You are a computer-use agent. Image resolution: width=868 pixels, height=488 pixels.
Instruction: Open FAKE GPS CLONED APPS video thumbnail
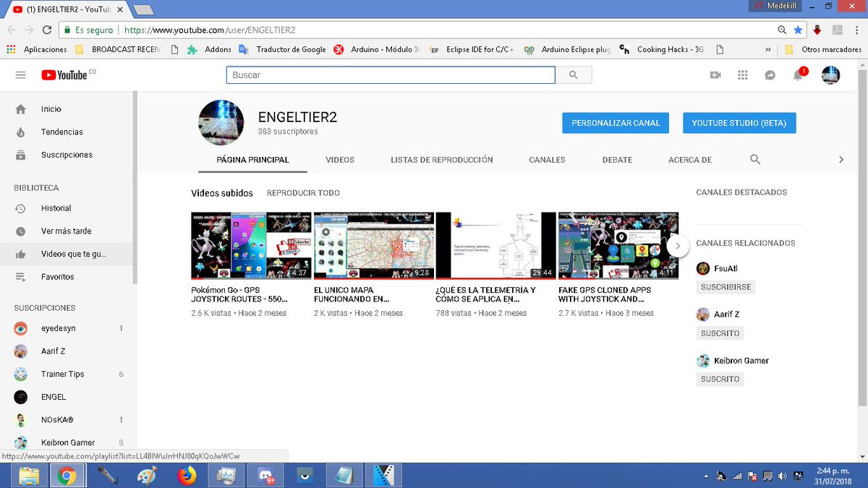(x=618, y=246)
